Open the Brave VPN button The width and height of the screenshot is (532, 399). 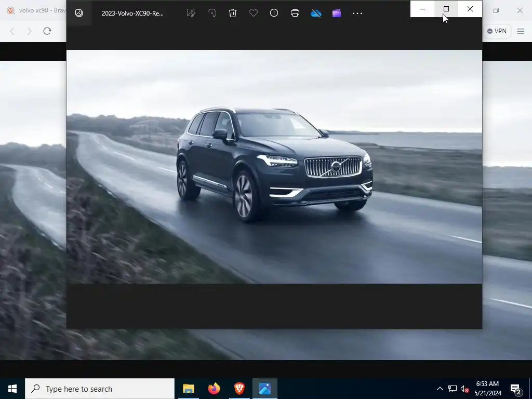pos(497,31)
